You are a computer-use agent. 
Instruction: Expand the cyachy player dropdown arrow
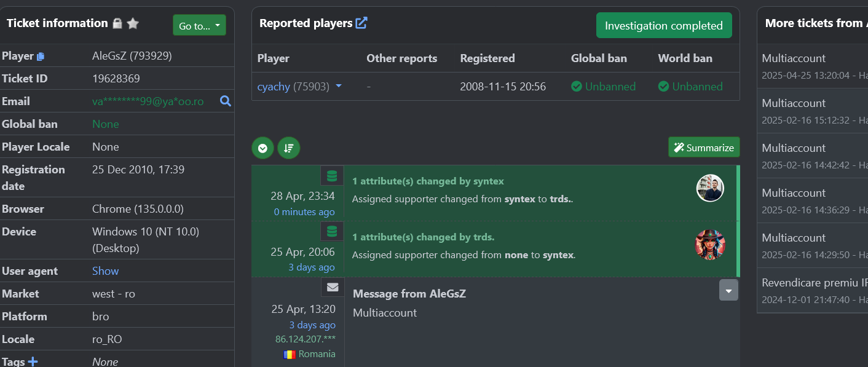[338, 87]
